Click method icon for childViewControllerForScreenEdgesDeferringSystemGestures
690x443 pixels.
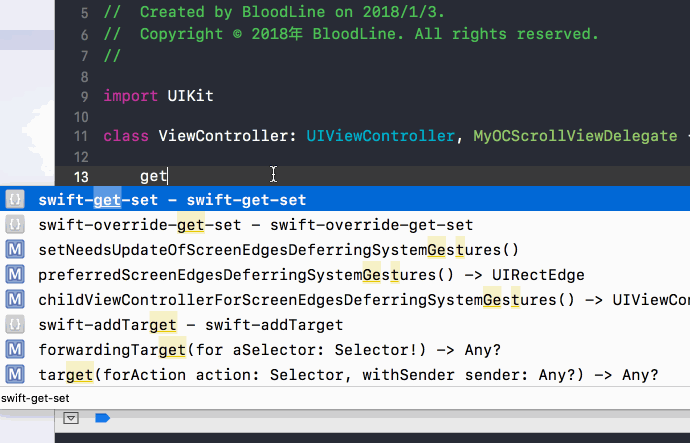coord(15,300)
